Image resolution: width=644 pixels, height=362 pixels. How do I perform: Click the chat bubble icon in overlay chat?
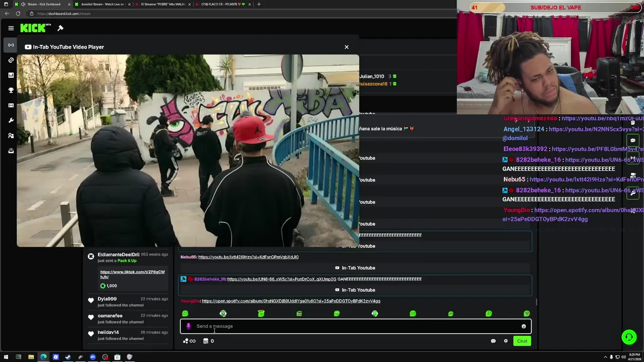click(x=633, y=141)
